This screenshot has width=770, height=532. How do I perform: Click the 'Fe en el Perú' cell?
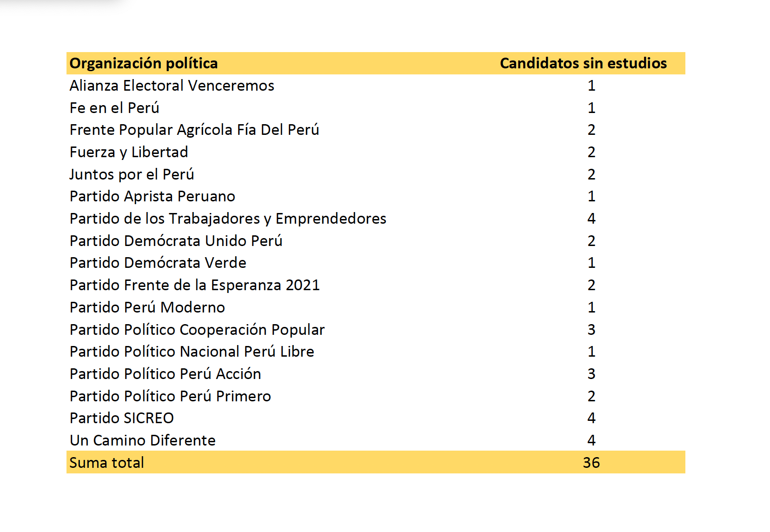pos(114,108)
